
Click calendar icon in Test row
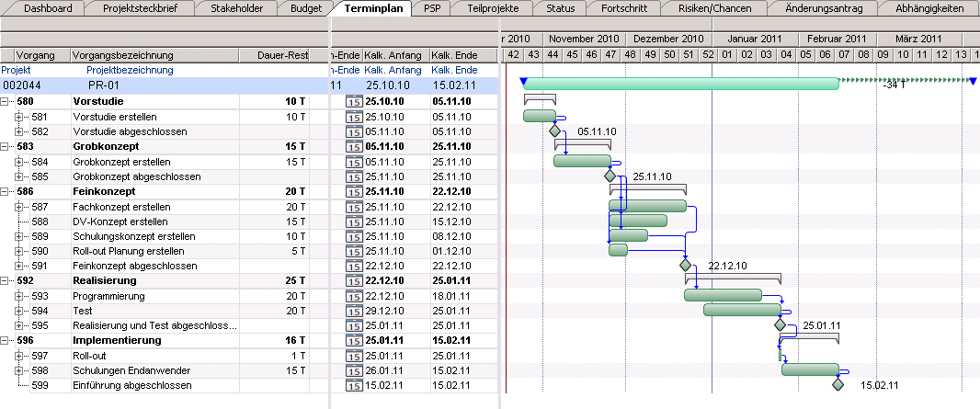pyautogui.click(x=354, y=311)
